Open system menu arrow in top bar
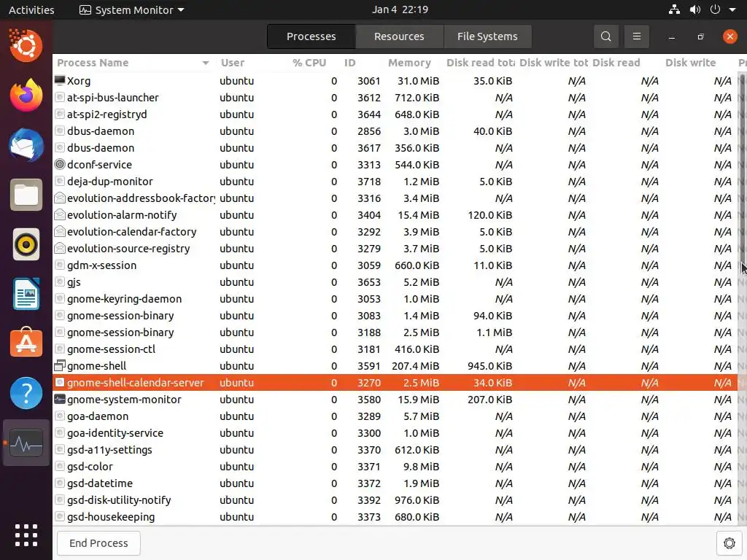Viewport: 747px width, 560px height. [x=732, y=9]
